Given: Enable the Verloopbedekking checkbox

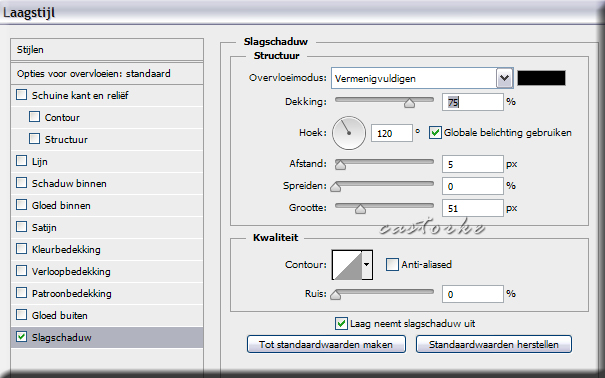Looking at the screenshot, I should (22, 271).
